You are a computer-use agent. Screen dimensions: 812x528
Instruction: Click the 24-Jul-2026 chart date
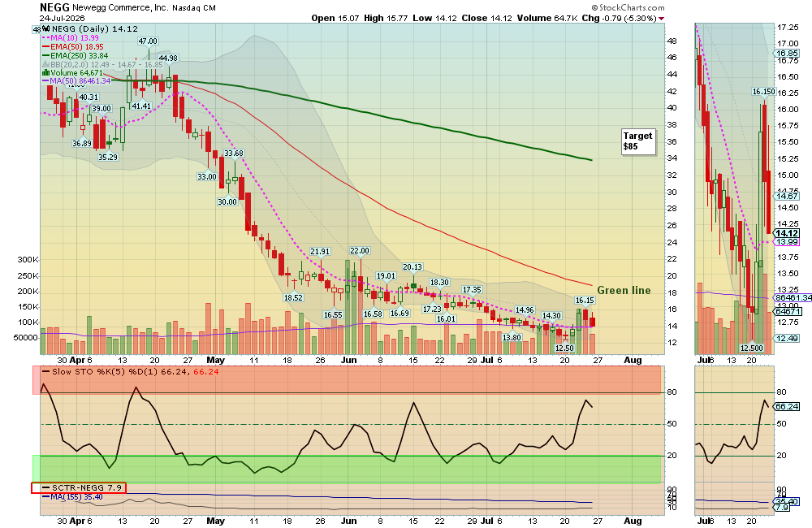[x=63, y=18]
